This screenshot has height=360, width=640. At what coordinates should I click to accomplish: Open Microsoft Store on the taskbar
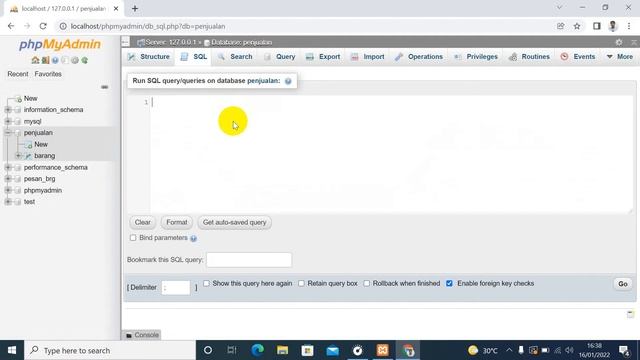[307, 350]
